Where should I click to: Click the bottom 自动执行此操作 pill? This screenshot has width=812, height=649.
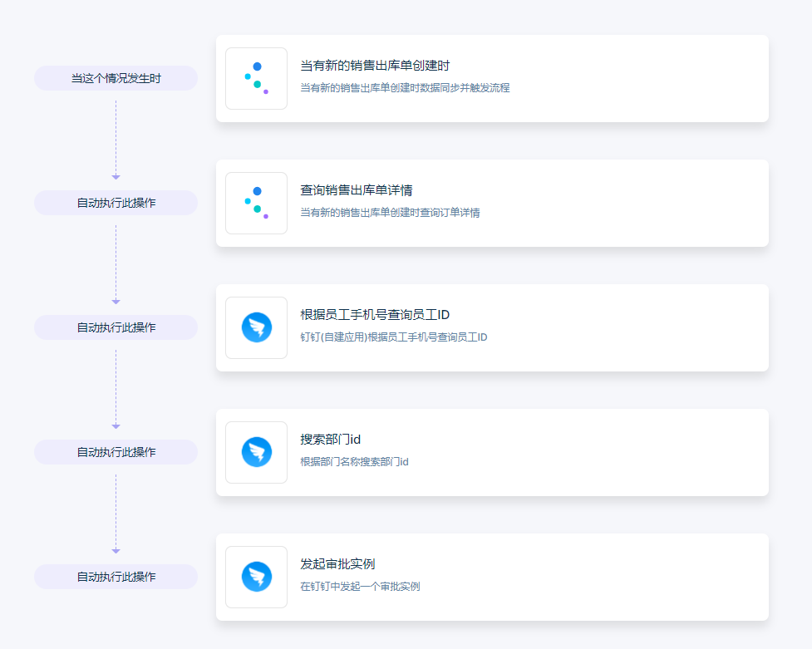[x=116, y=576]
